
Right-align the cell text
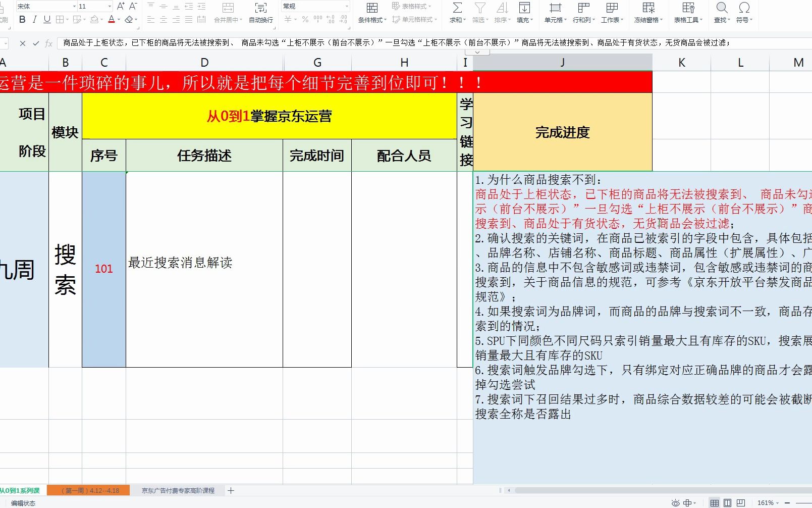point(176,19)
